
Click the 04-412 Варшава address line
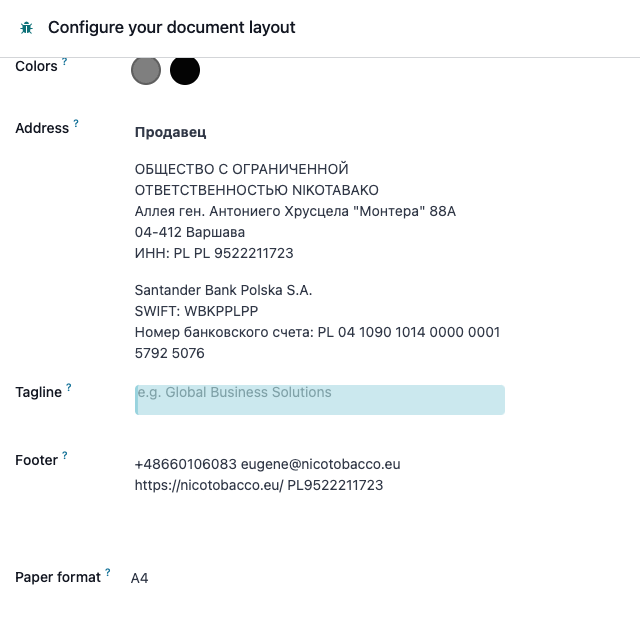point(190,232)
